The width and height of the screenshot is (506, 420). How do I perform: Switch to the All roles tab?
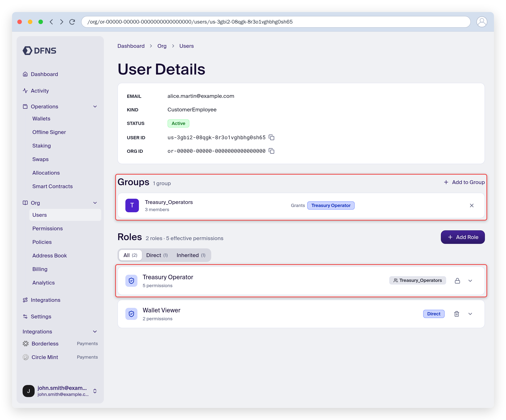tap(130, 255)
